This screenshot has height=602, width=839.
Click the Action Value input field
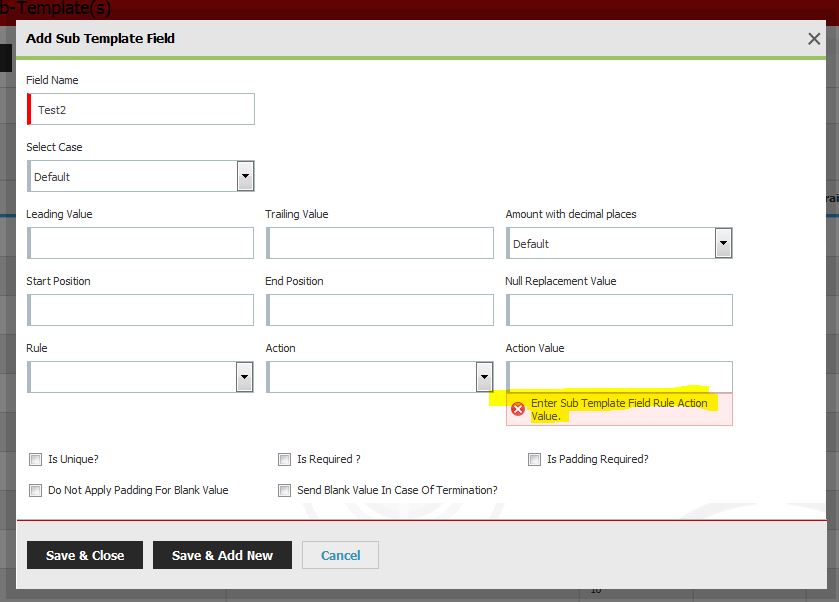620,376
